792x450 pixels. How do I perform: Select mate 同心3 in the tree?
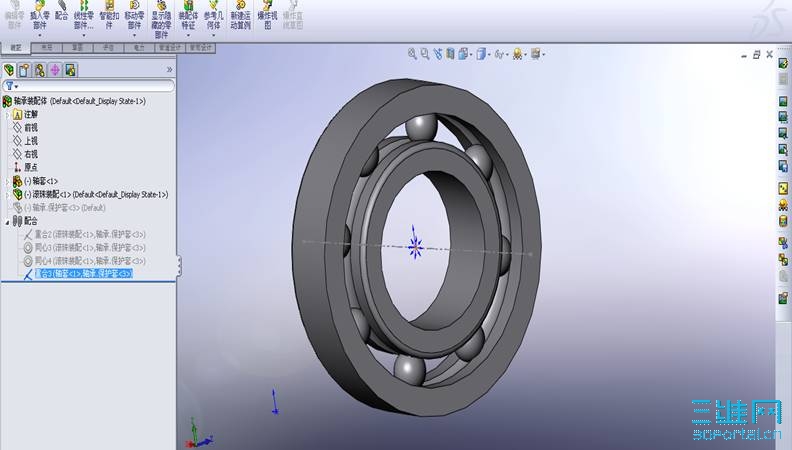[84, 247]
